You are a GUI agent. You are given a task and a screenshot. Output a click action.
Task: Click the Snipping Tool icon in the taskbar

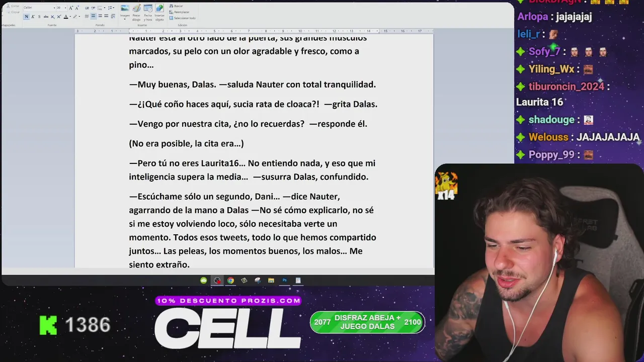click(258, 281)
